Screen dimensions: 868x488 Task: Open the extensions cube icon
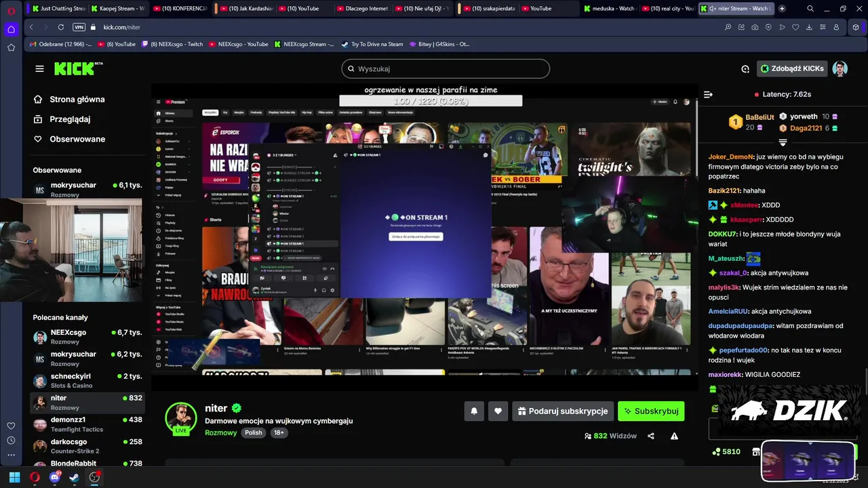tap(856, 27)
